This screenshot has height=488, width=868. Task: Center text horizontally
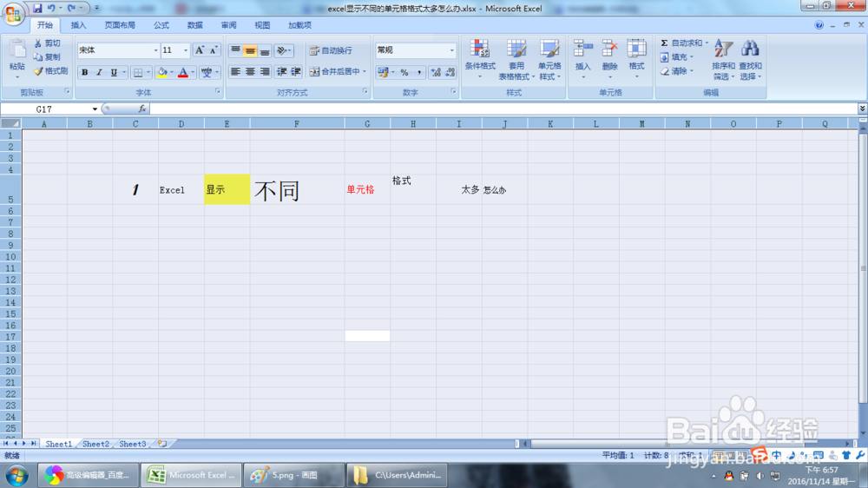250,72
